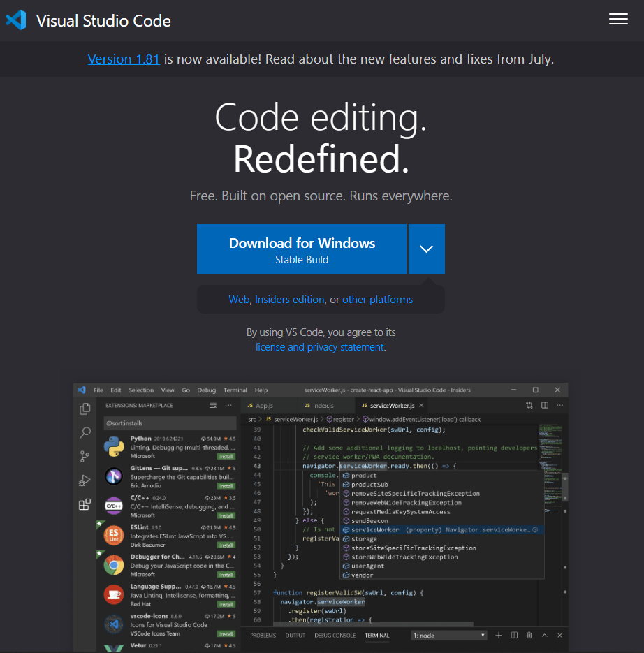The height and width of the screenshot is (653, 644).
Task: Open the Source Control branch icon
Action: tap(85, 457)
